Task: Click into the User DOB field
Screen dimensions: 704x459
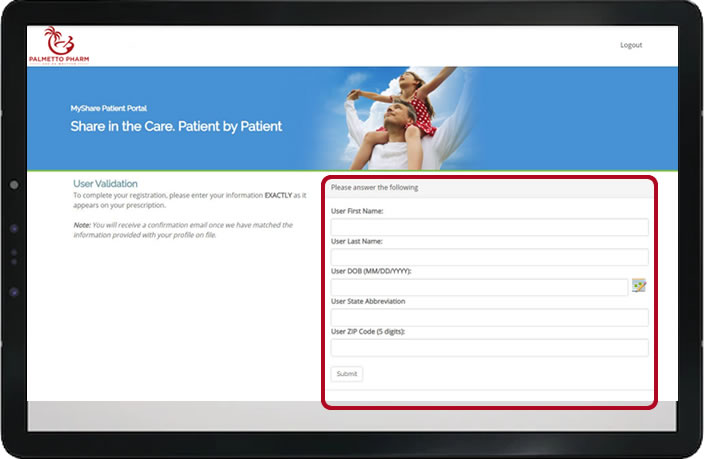Action: click(x=479, y=287)
